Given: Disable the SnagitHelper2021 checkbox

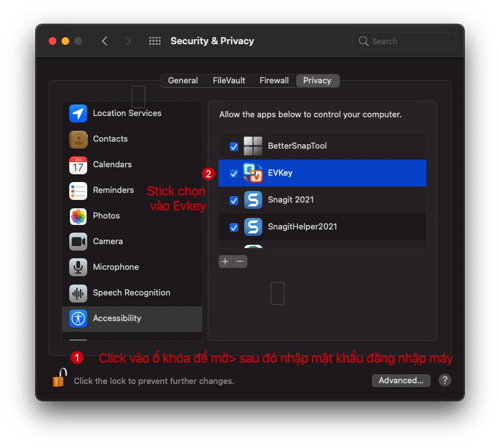Looking at the screenshot, I should (234, 228).
